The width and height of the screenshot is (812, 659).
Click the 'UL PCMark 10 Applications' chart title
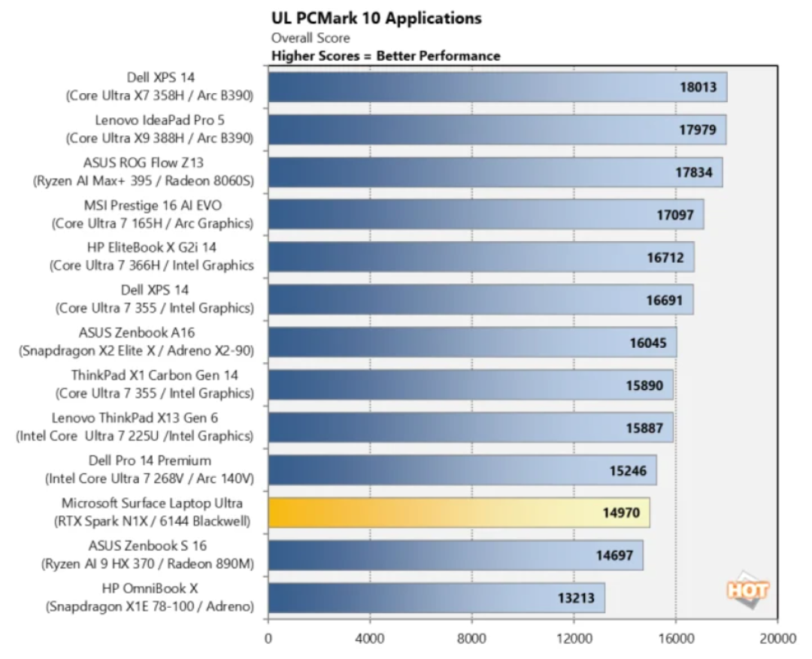click(x=377, y=18)
